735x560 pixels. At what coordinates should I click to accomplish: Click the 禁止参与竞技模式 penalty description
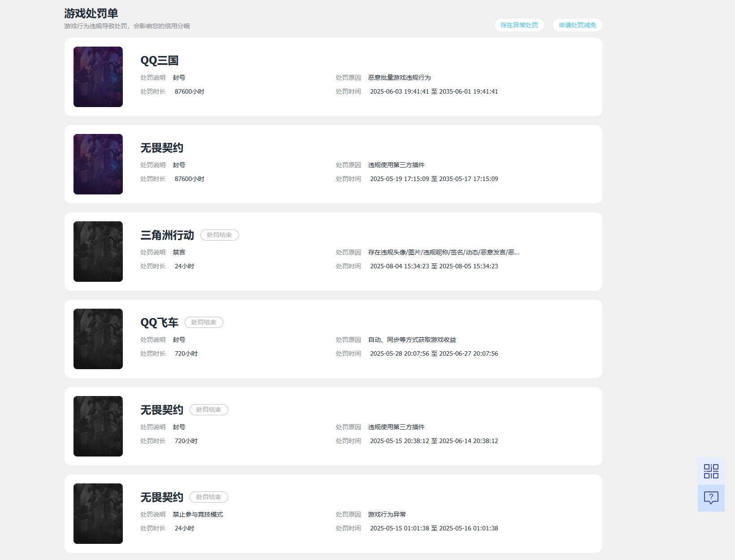[x=198, y=514]
